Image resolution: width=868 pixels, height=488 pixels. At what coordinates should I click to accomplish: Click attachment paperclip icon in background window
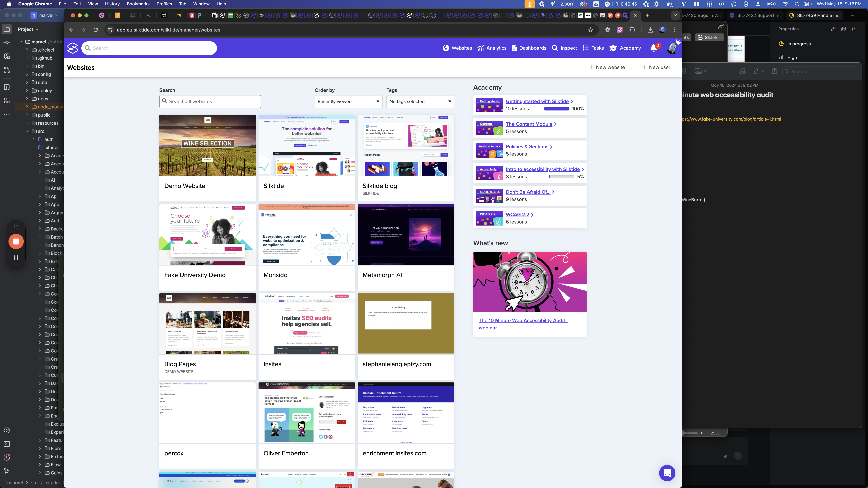click(725, 456)
